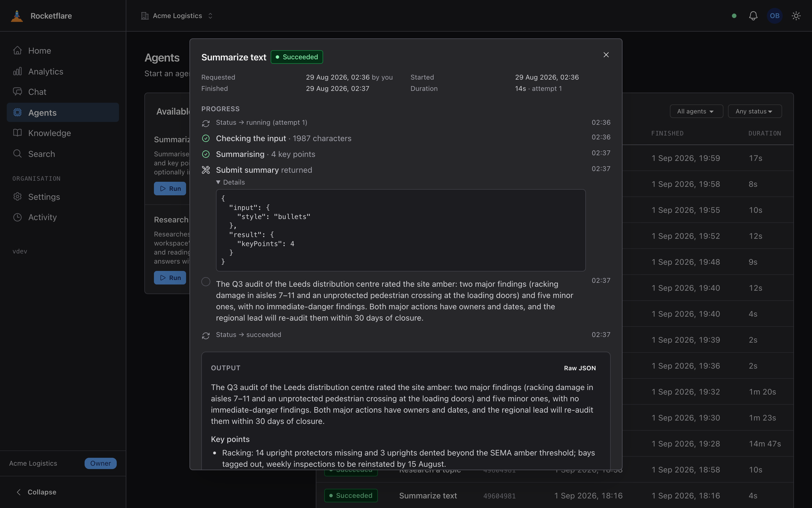812x508 pixels.
Task: Select Agents in the sidebar
Action: click(x=63, y=112)
